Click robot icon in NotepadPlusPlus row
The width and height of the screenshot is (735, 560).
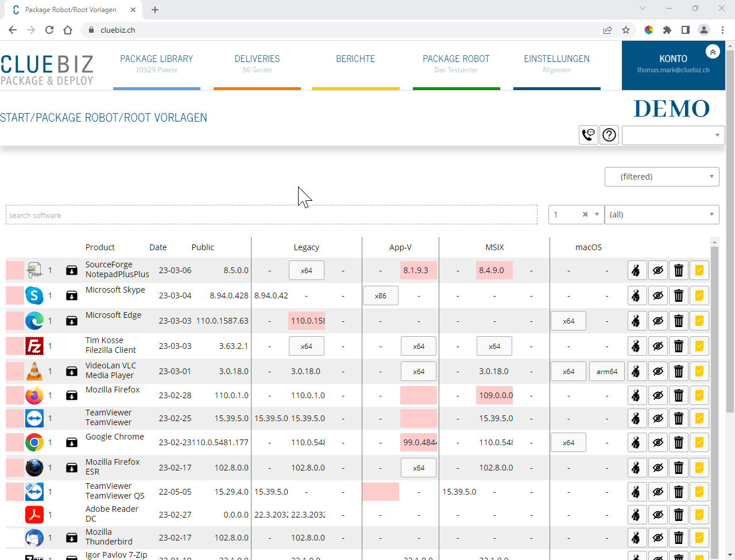tap(636, 270)
